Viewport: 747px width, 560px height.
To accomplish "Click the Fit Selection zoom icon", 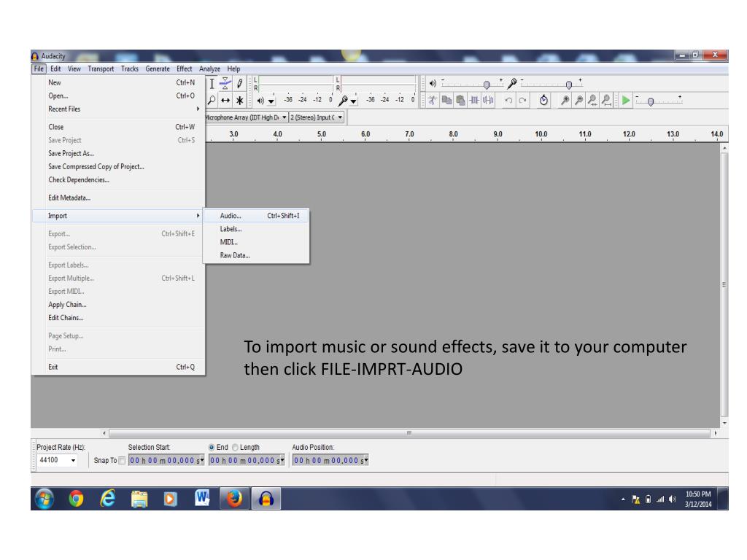I will [592, 100].
